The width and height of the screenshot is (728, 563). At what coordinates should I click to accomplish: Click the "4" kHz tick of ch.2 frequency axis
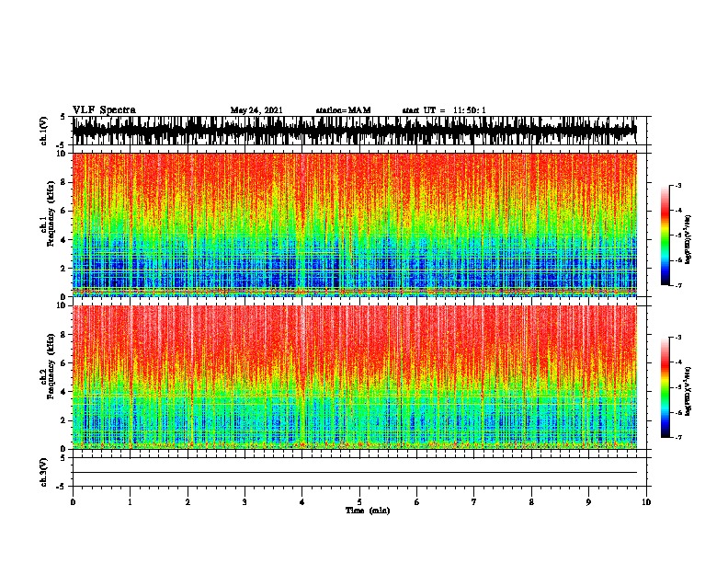pyautogui.click(x=63, y=392)
